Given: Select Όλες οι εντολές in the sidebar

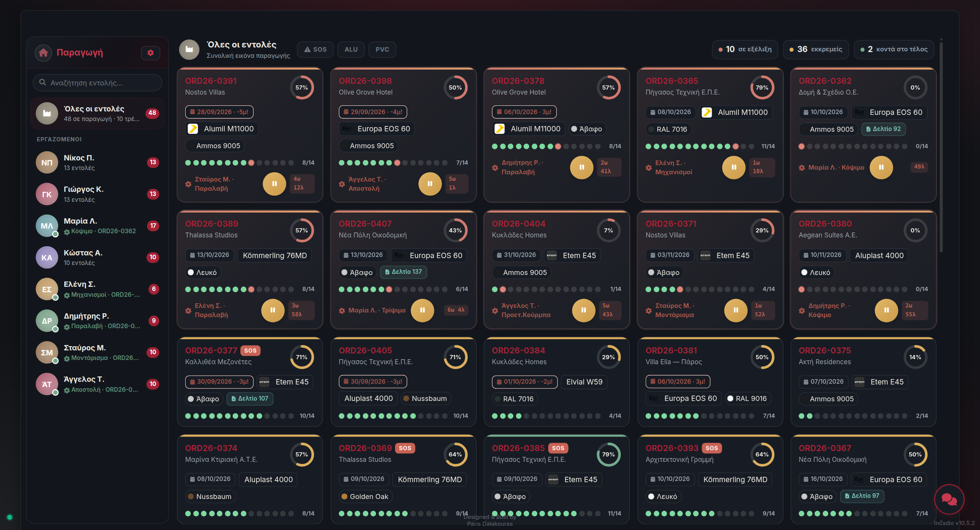Looking at the screenshot, I should pos(98,113).
